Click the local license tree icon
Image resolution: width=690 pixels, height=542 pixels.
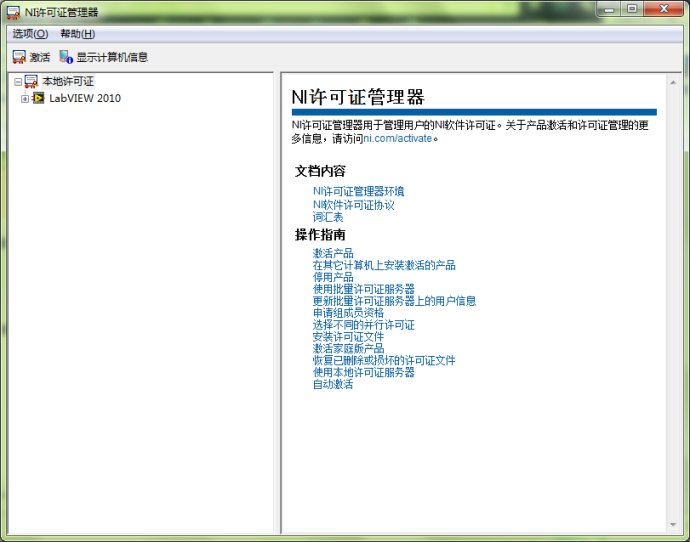click(x=31, y=81)
